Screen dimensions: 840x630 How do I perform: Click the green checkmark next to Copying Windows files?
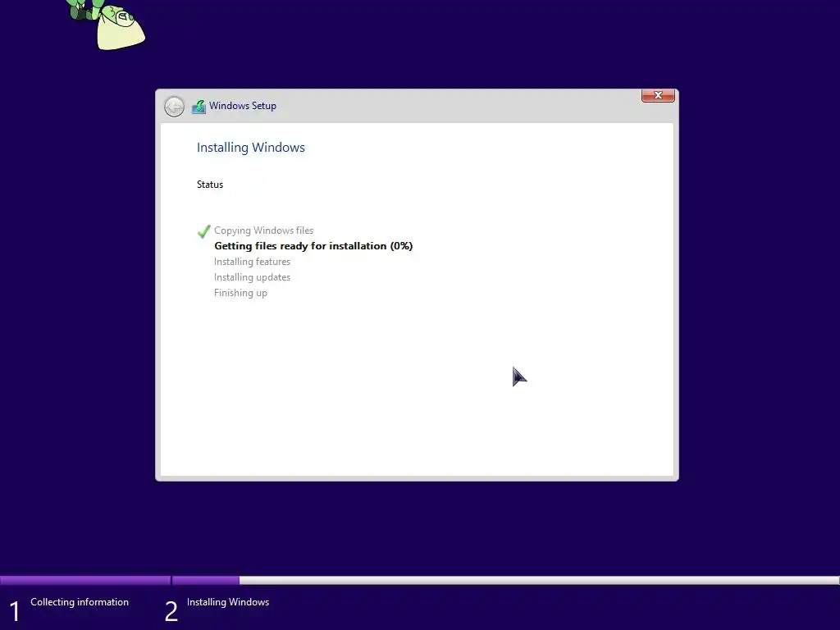(x=203, y=231)
